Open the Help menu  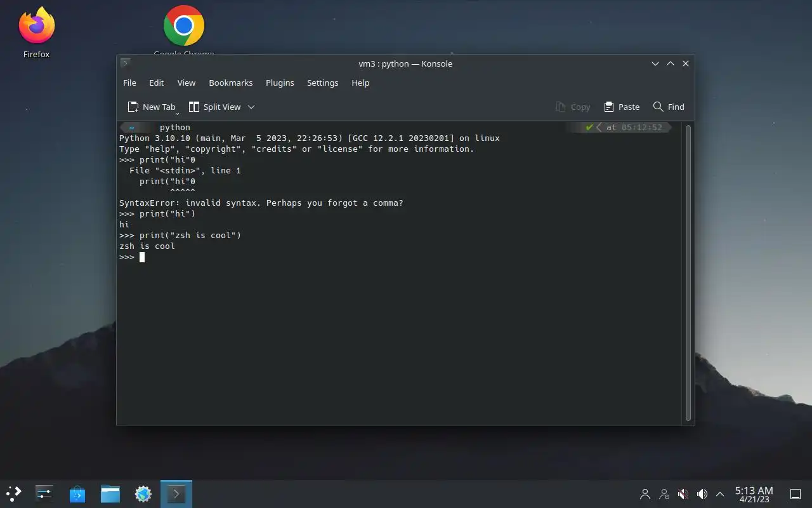point(360,83)
